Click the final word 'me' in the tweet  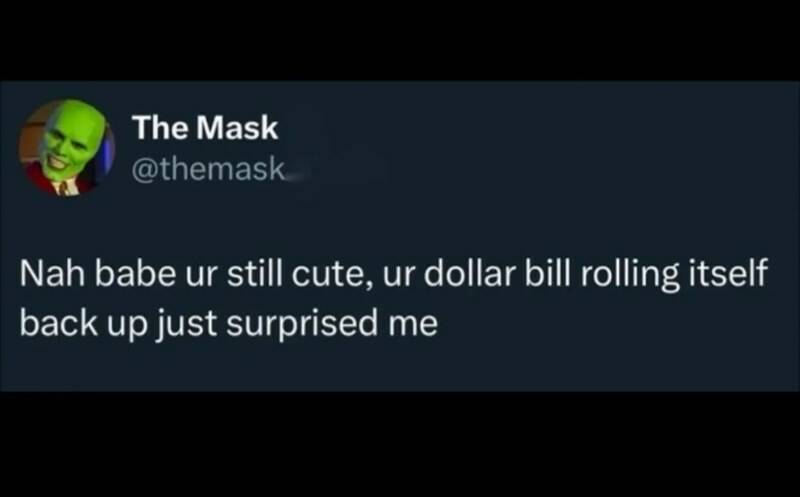click(413, 327)
